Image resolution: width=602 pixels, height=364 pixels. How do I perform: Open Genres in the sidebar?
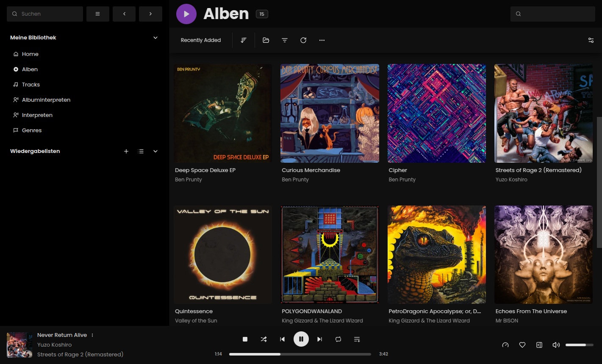32,131
